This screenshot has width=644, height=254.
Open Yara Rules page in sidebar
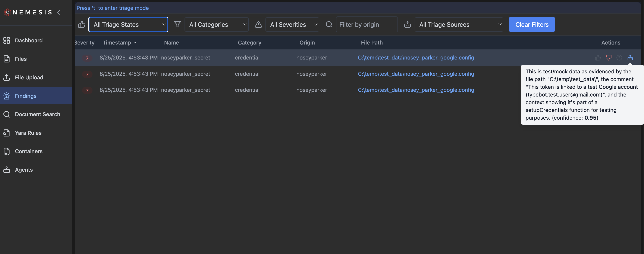point(28,133)
